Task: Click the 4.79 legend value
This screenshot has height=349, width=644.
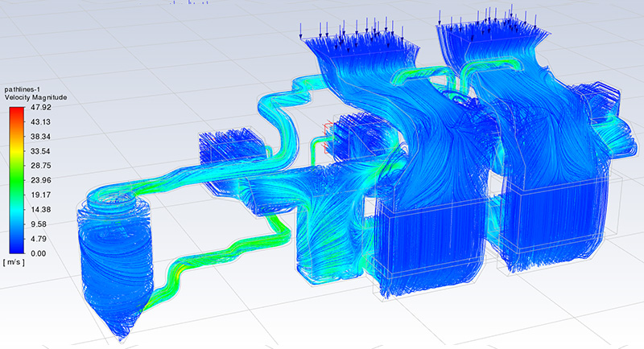Action: tap(39, 239)
